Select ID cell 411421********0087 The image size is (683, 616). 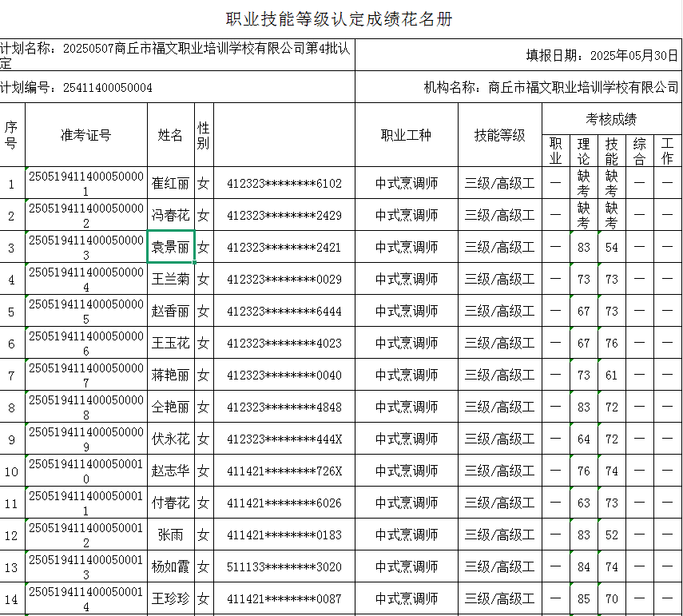[x=284, y=598]
